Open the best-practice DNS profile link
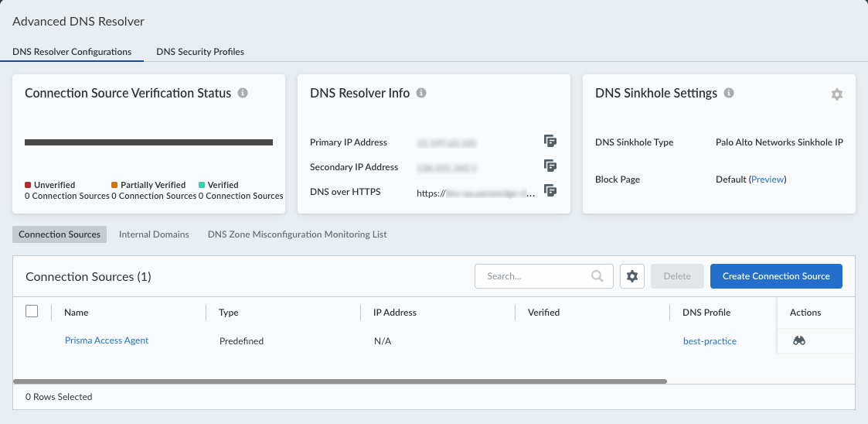The image size is (868, 424). (x=710, y=341)
